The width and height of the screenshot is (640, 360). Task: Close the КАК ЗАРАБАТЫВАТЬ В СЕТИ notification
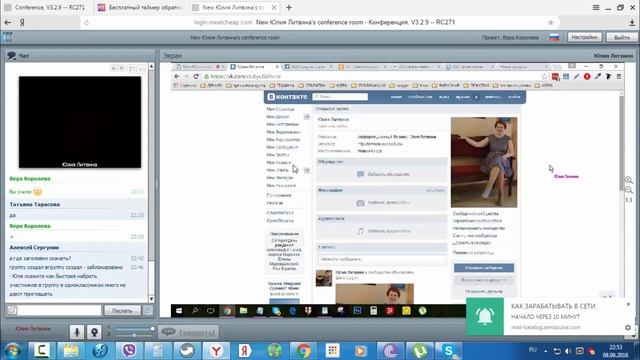tap(628, 304)
